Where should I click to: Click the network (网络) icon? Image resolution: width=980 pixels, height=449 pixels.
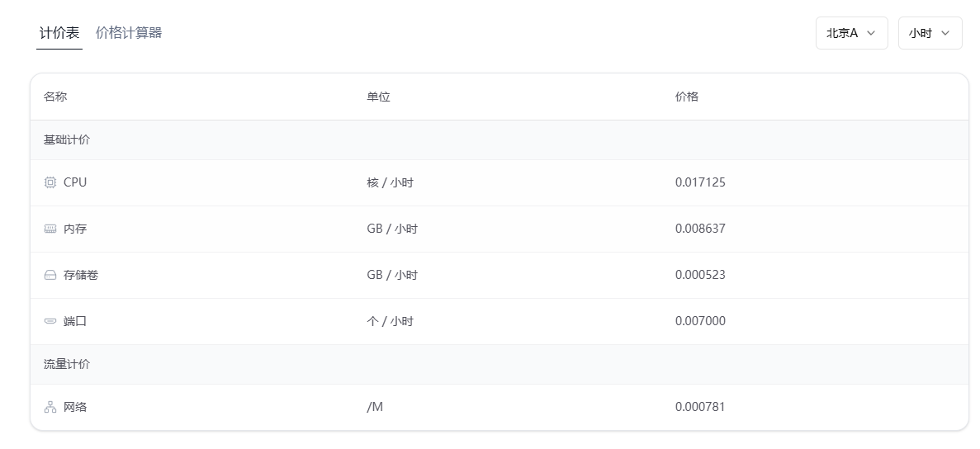point(50,407)
